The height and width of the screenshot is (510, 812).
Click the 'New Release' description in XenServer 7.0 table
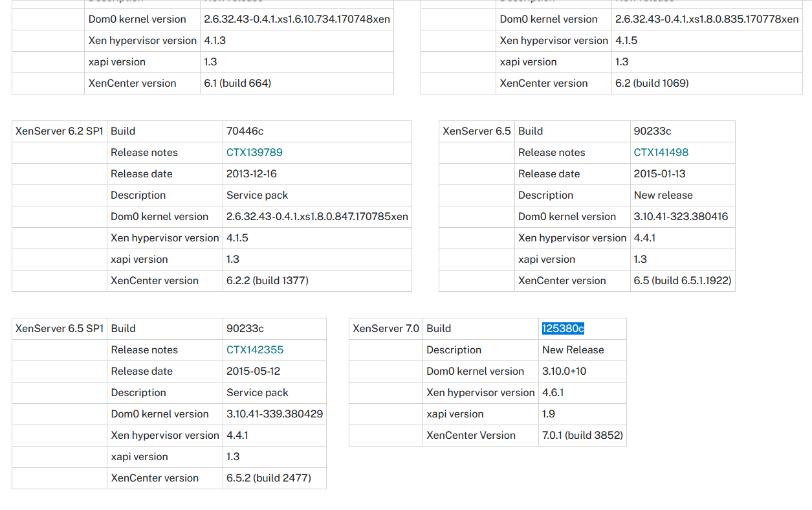coord(573,350)
